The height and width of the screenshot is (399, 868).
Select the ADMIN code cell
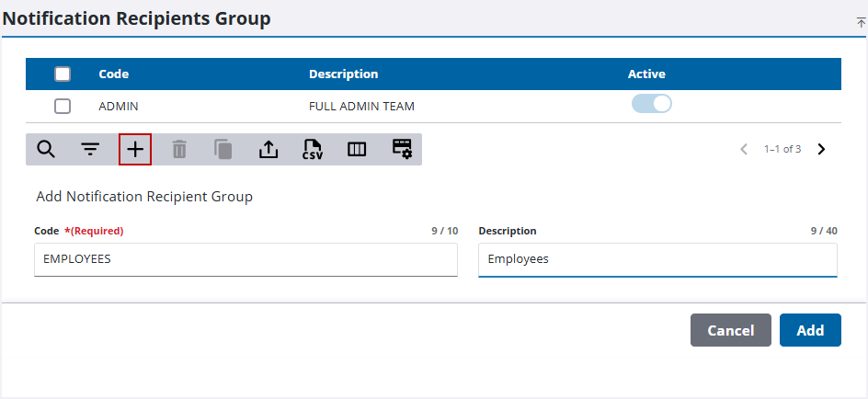[x=119, y=107]
